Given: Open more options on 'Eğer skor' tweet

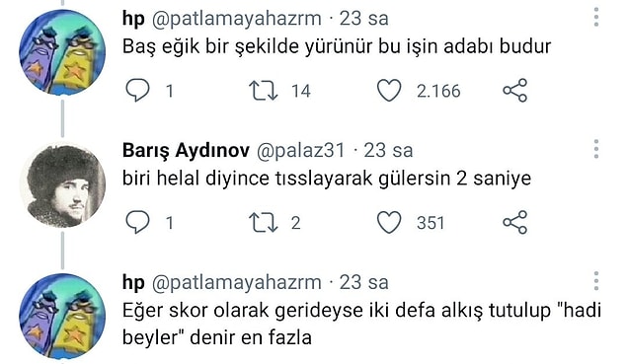Looking at the screenshot, I should (596, 281).
